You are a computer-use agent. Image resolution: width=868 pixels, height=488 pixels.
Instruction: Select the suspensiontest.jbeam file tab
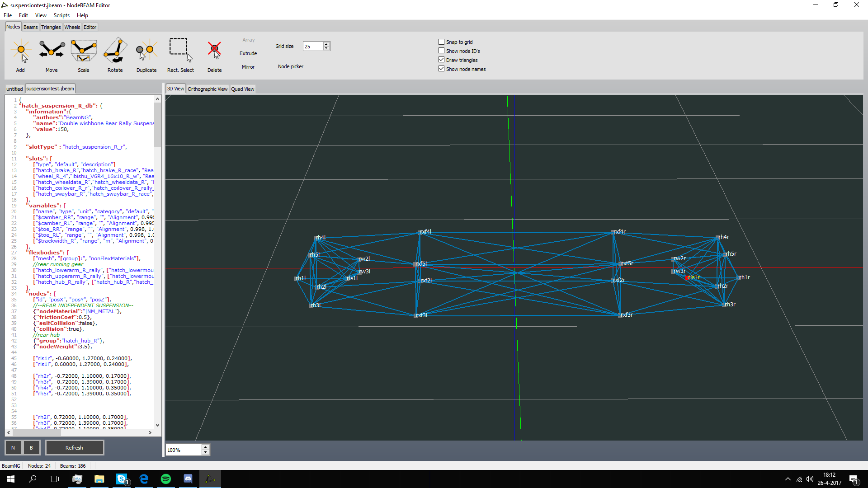(50, 89)
